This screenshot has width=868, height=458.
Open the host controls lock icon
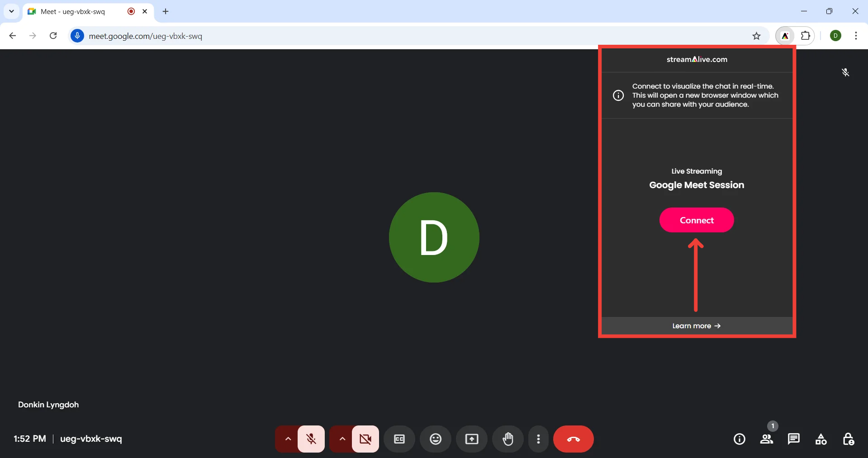[x=848, y=439]
